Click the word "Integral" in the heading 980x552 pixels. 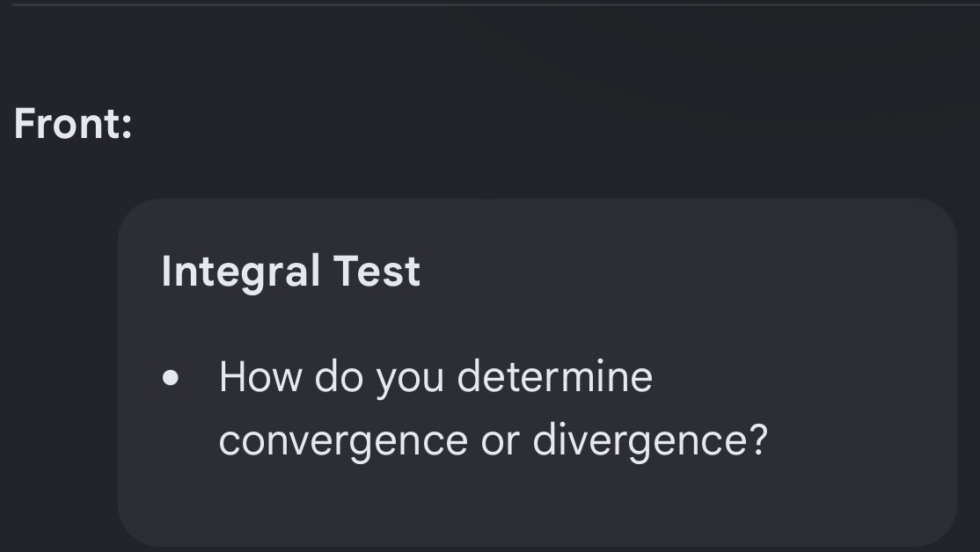(241, 272)
